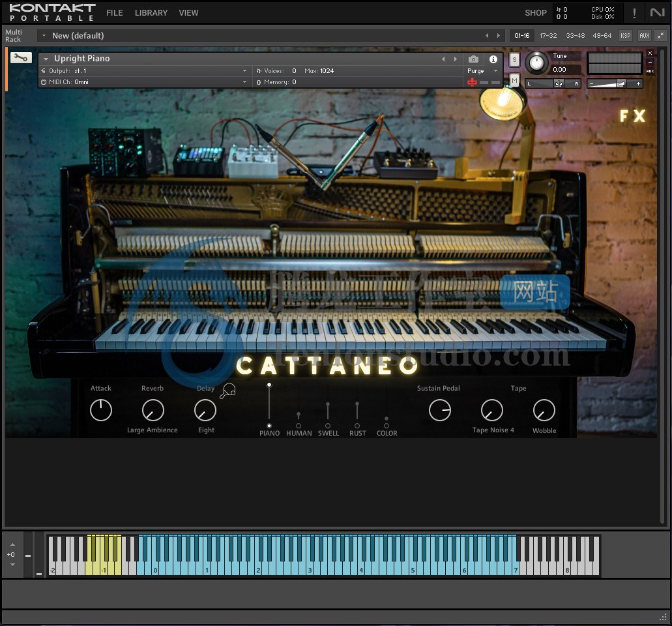Image resolution: width=672 pixels, height=626 pixels.
Task: Select the HUMAN layer radio dot
Action: [299, 426]
